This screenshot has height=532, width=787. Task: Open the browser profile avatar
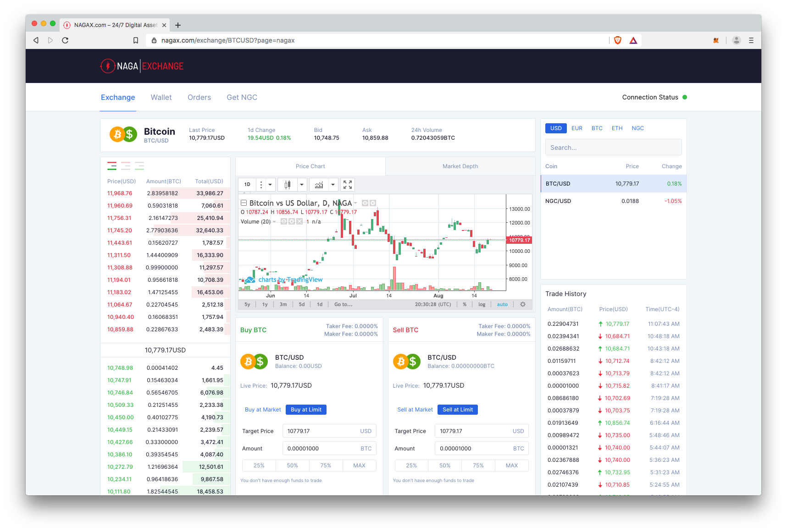click(737, 40)
